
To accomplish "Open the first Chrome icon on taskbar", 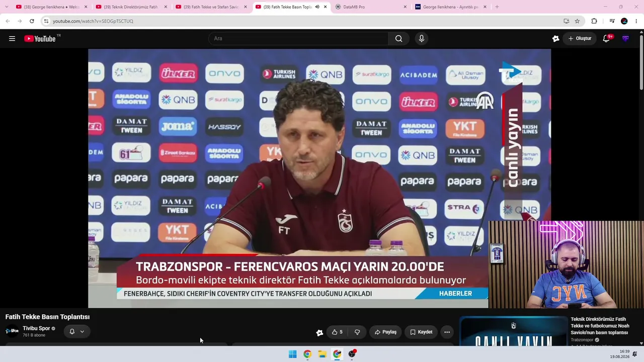I will (x=307, y=354).
